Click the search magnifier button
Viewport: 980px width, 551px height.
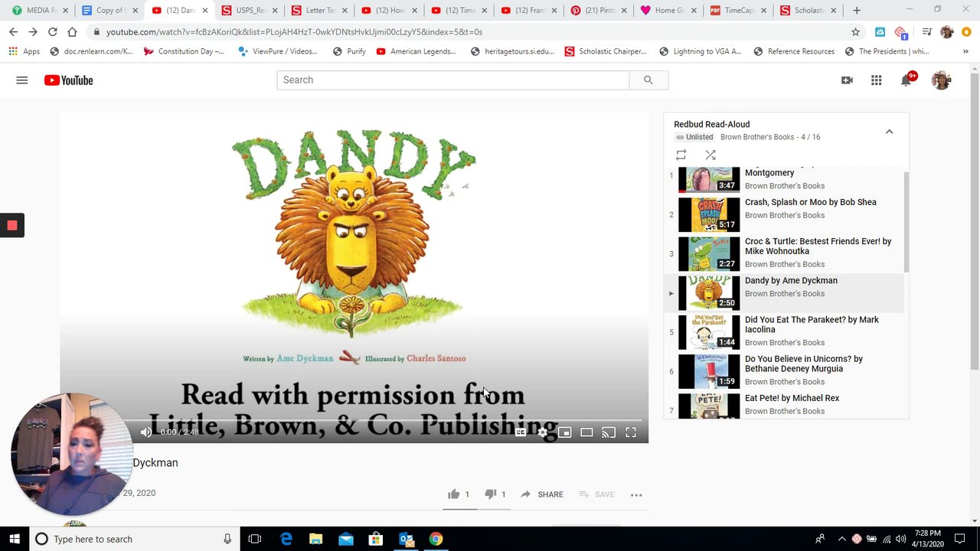(x=648, y=80)
